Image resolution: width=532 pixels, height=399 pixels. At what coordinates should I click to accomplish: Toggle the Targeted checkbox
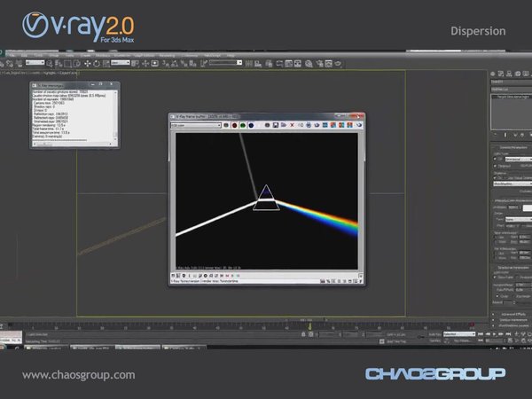pos(496,166)
